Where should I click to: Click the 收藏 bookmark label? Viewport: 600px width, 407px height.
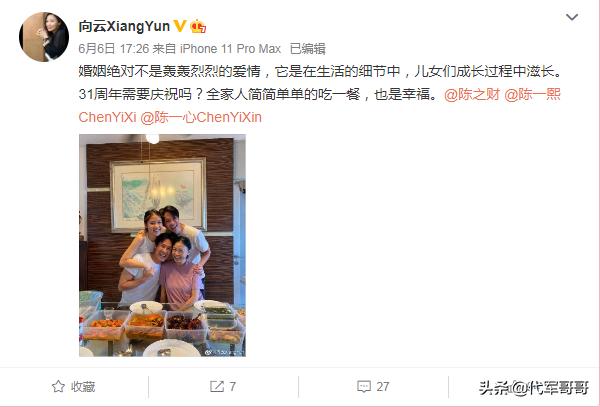coord(83,387)
